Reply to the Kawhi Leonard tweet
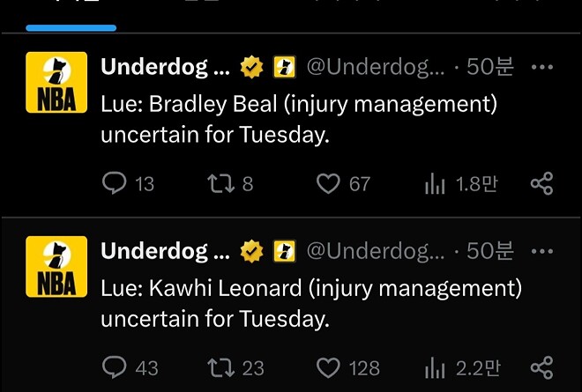The width and height of the screenshot is (582, 392). coord(116,367)
